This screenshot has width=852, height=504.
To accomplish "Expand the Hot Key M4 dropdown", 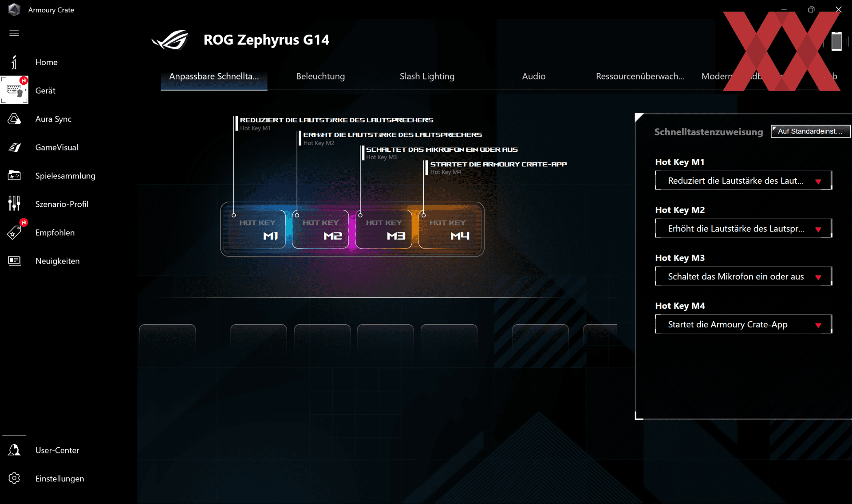I will [x=743, y=324].
